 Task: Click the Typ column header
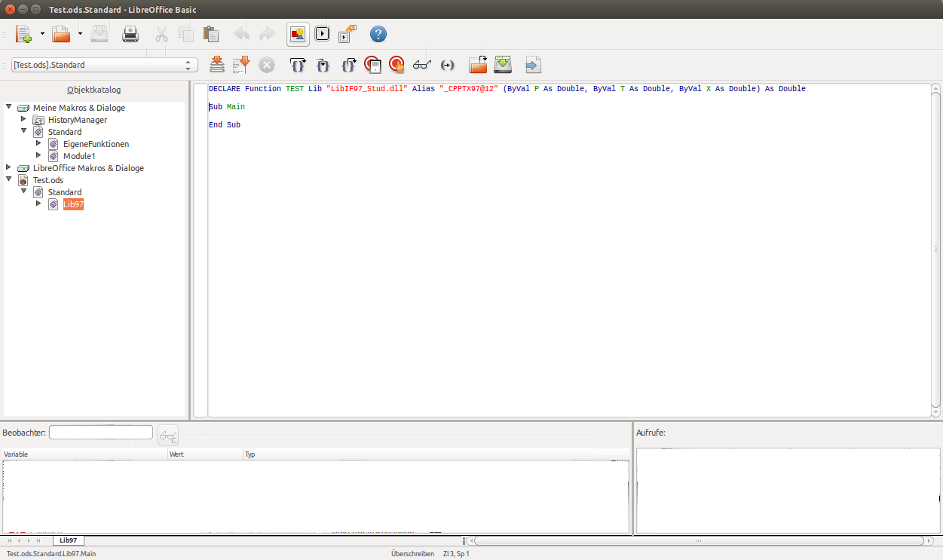(x=436, y=454)
